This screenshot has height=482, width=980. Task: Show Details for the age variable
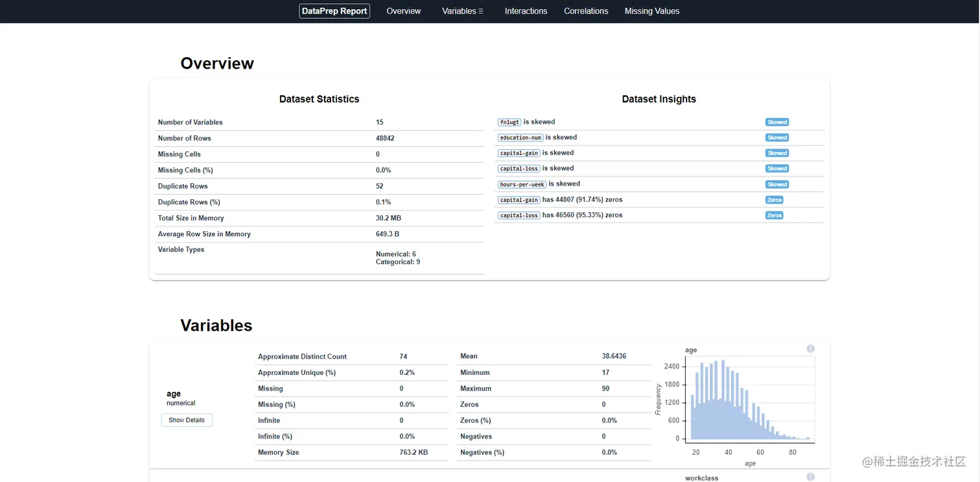tap(187, 420)
